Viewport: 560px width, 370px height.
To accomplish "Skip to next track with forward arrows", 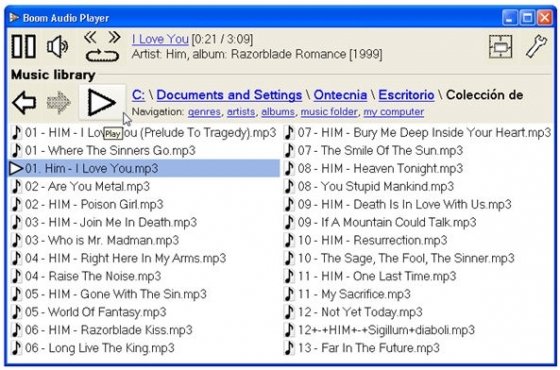I will pos(114,37).
